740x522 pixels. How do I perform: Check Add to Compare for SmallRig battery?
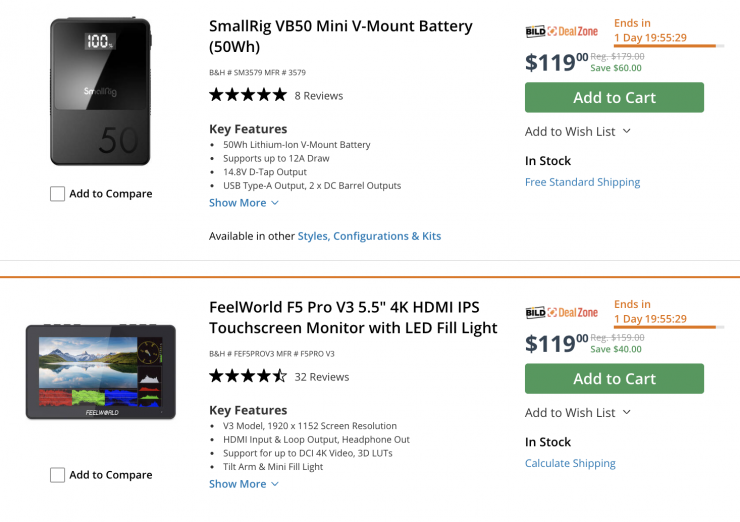pyautogui.click(x=58, y=194)
